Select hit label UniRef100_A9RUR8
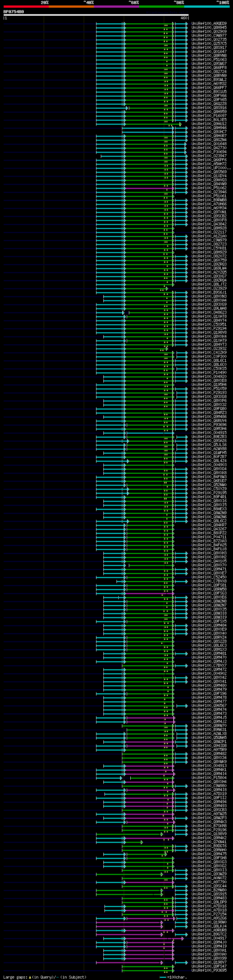The height and width of the screenshot is (980, 233). point(209,930)
